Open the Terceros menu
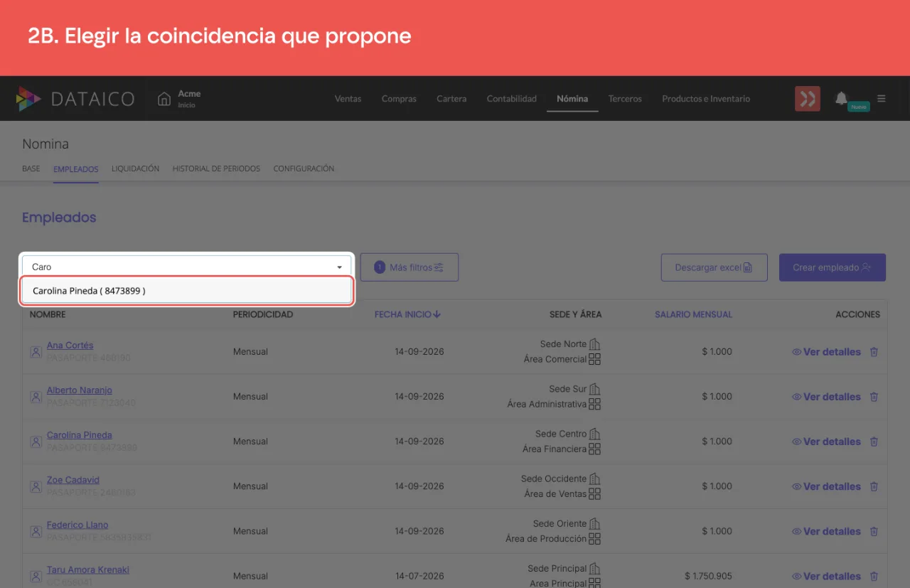Viewport: 910px width, 588px height. click(x=625, y=99)
